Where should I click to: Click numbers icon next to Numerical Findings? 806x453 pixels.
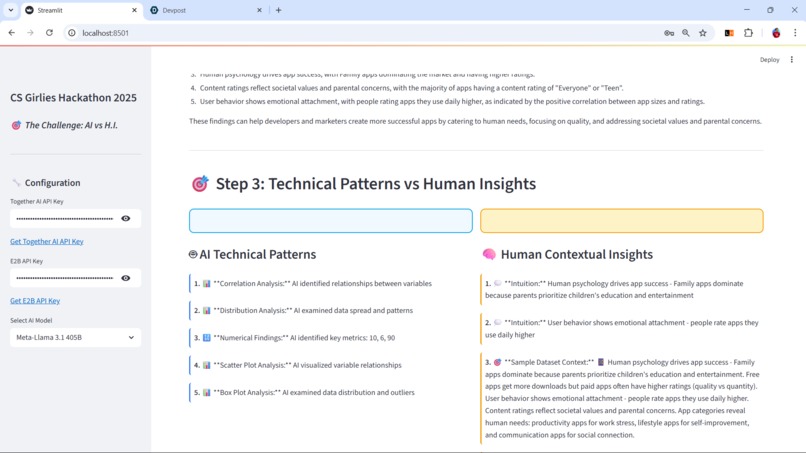(x=207, y=338)
